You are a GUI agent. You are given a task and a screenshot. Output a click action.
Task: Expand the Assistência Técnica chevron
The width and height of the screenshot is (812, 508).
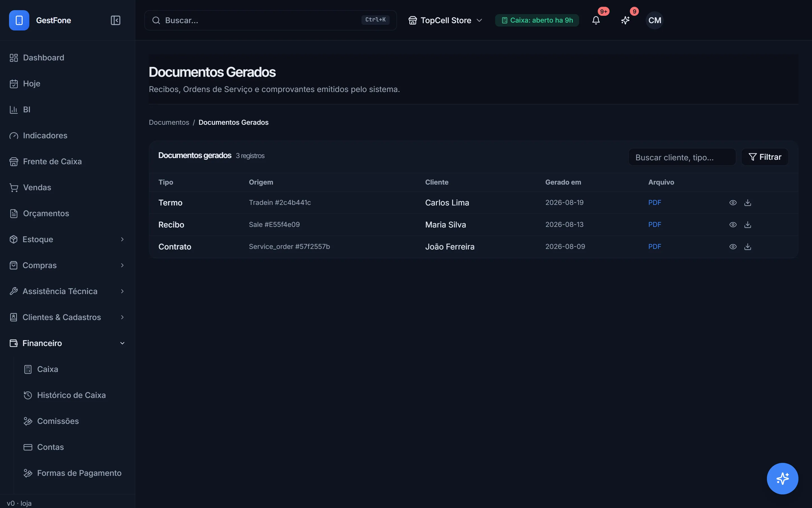point(122,291)
